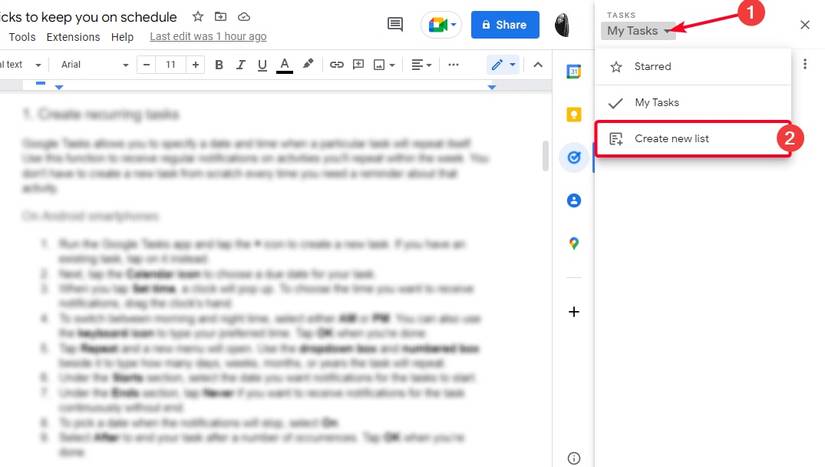This screenshot has height=467, width=825.
Task: Open the account profile avatar
Action: click(562, 25)
